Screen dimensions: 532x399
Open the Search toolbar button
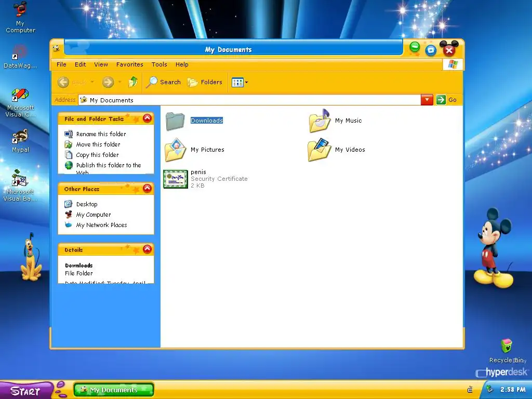(164, 82)
